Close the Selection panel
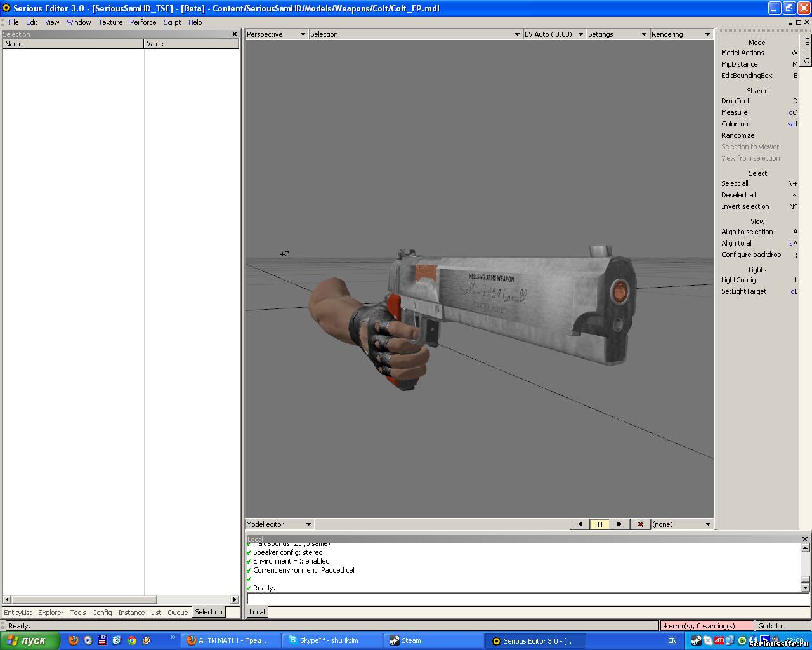Viewport: 812px width, 650px height. coord(235,34)
